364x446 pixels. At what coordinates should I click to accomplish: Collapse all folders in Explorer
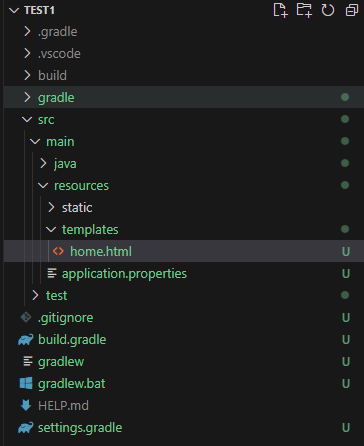pos(352,10)
